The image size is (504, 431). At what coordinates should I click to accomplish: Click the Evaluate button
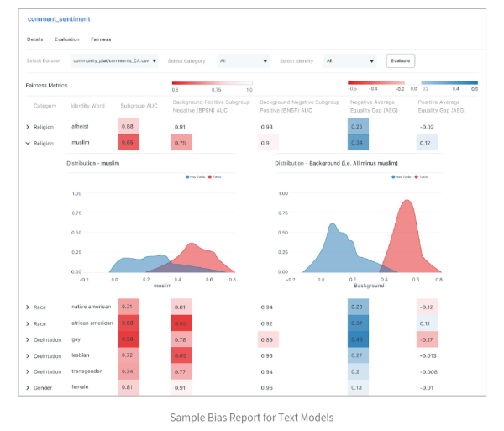point(400,60)
